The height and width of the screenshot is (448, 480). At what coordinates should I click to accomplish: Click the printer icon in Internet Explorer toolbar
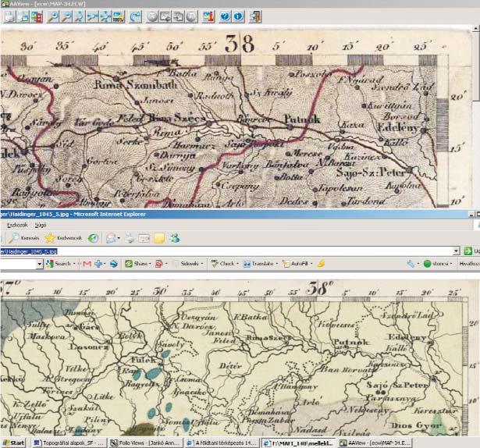(x=130, y=238)
